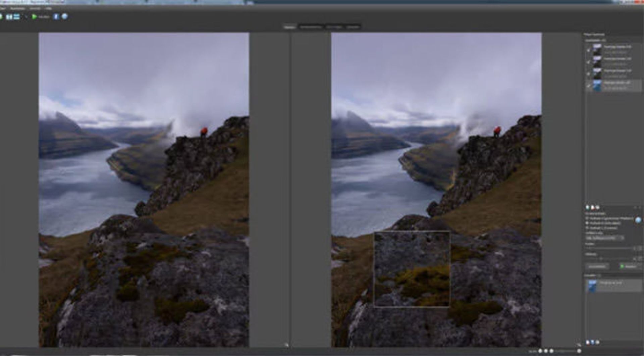The image size is (644, 356).
Task: Click first icon in the bottom-right output list toolbar
Action: [588, 342]
